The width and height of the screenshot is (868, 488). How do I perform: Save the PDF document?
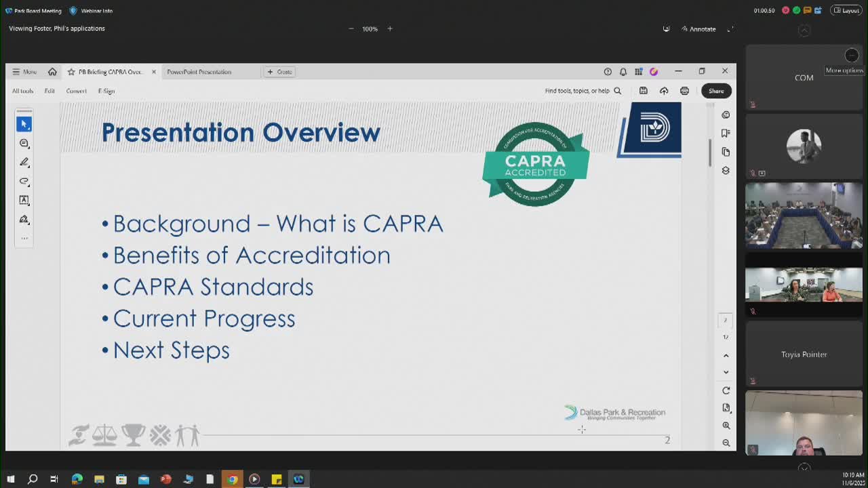point(643,90)
